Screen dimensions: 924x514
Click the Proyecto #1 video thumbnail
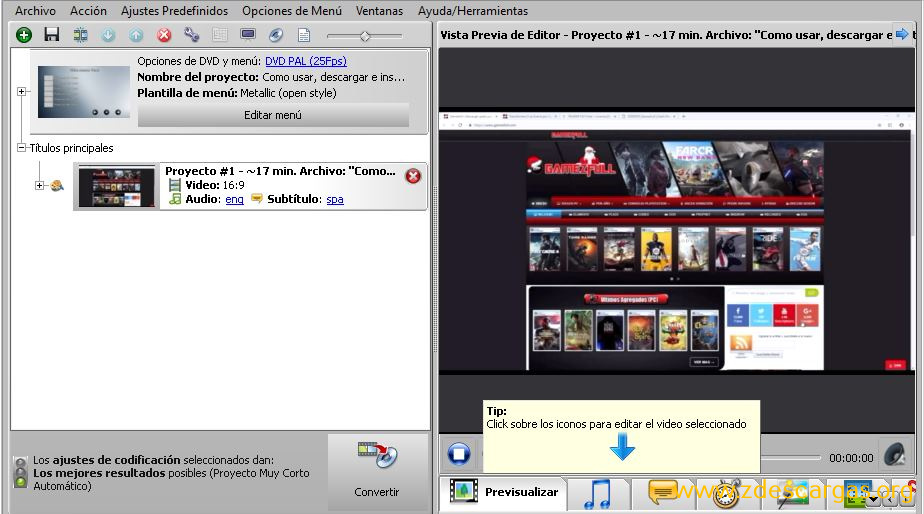click(117, 186)
